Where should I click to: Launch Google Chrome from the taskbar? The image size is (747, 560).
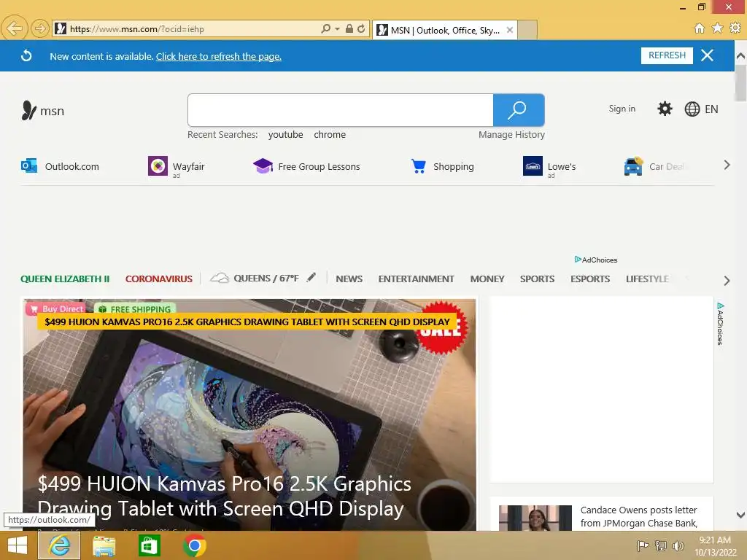click(x=194, y=545)
